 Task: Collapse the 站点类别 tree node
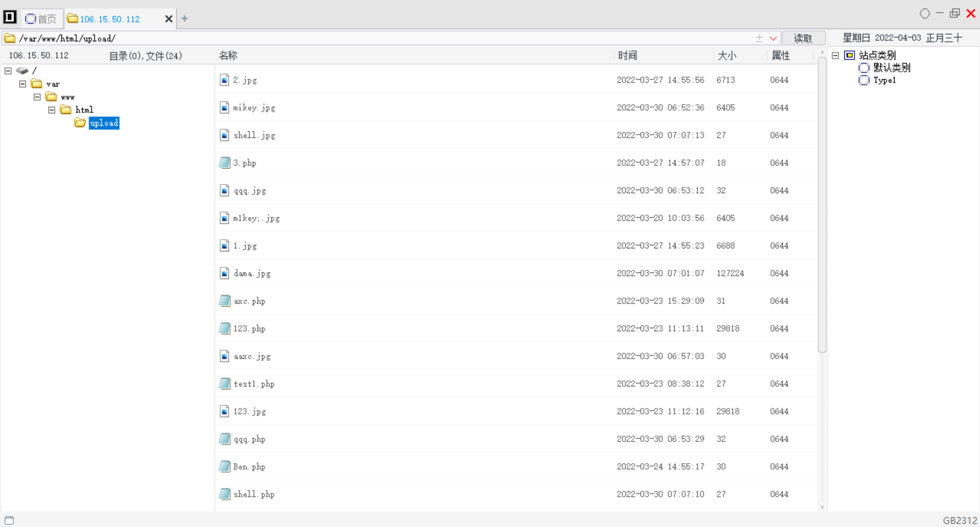(x=835, y=55)
